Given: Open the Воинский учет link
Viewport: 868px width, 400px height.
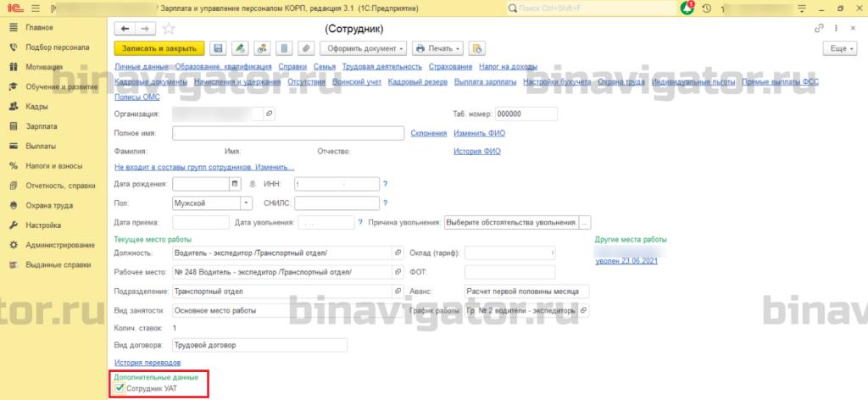Looking at the screenshot, I should click(x=357, y=82).
